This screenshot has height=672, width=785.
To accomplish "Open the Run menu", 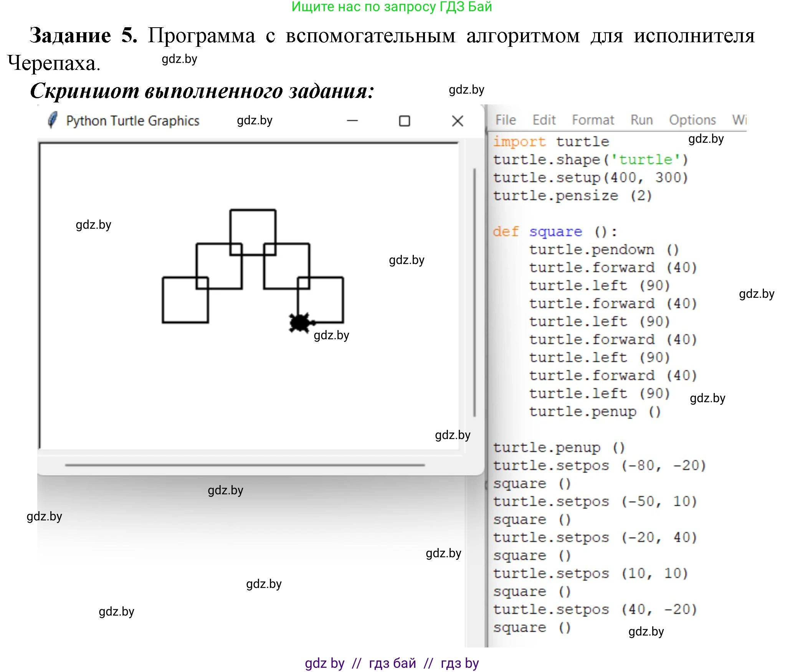I will tap(641, 120).
